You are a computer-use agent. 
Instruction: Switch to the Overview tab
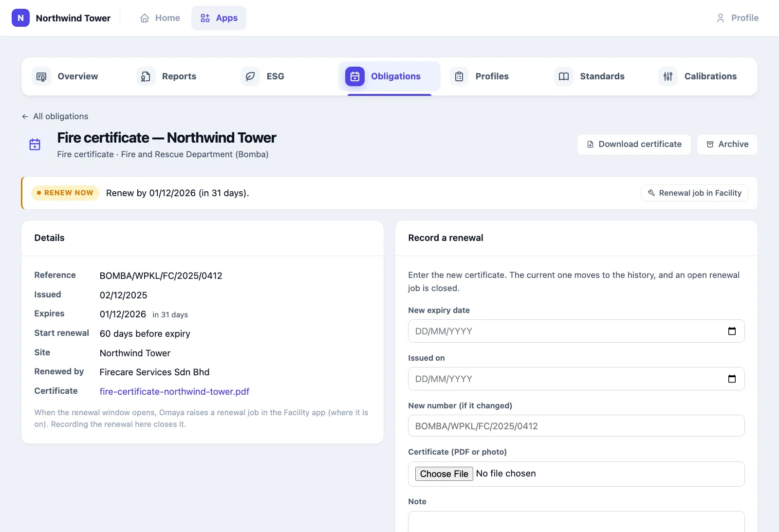pos(76,76)
